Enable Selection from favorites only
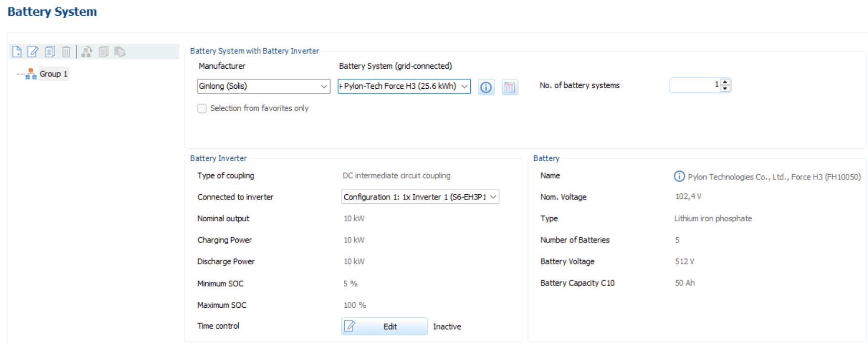This screenshot has width=868, height=344. [202, 109]
